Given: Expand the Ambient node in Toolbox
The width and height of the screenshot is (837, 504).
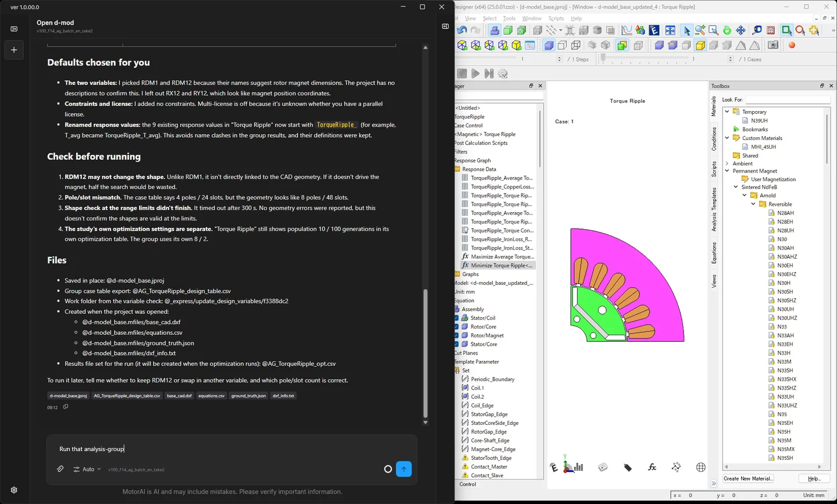Looking at the screenshot, I should pos(727,163).
